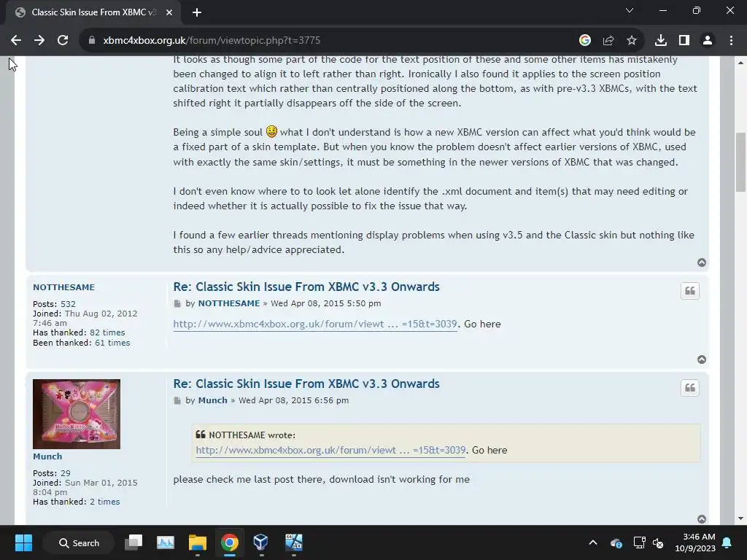Open the VirtualBox cube taskbar app
This screenshot has width=747, height=560.
(x=260, y=542)
